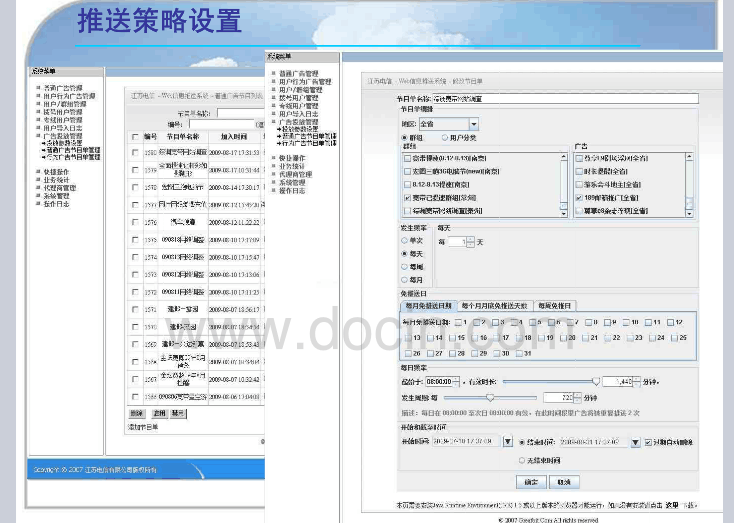Click the 发生间隔 slider handle
The width and height of the screenshot is (734, 523).
(x=490, y=398)
